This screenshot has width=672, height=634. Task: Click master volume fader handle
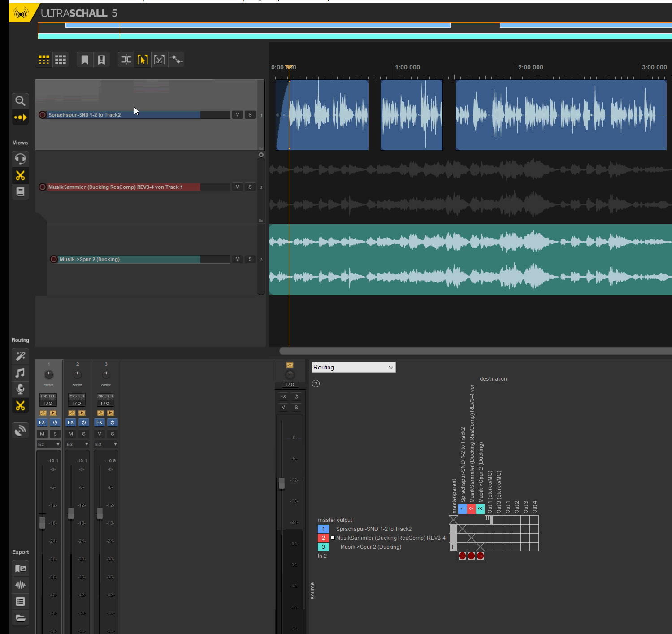click(x=282, y=483)
